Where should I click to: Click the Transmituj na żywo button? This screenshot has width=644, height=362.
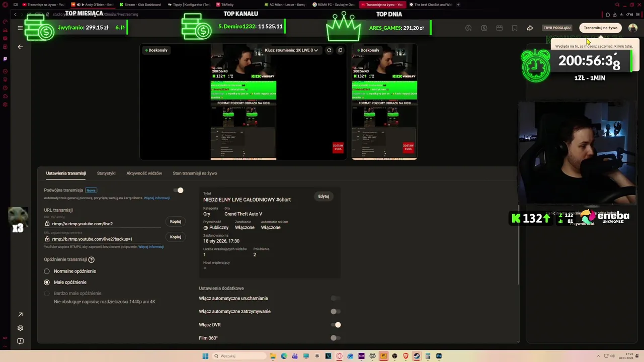[x=600, y=28]
